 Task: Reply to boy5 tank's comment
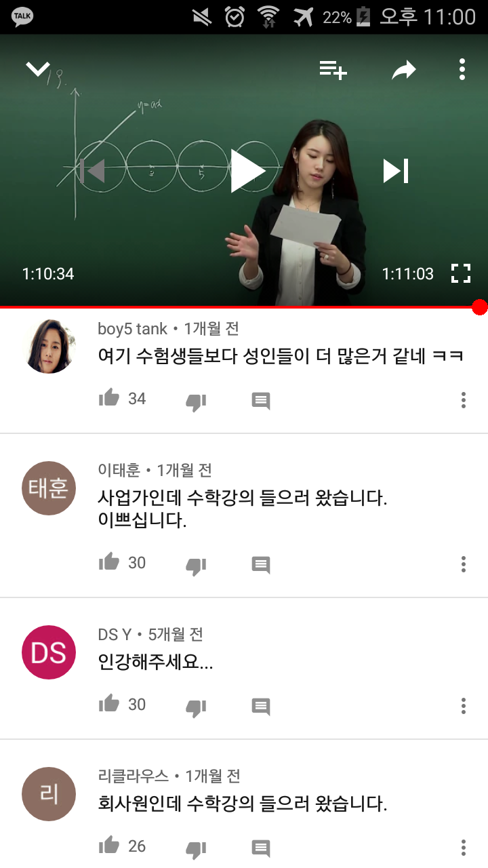coord(261,401)
